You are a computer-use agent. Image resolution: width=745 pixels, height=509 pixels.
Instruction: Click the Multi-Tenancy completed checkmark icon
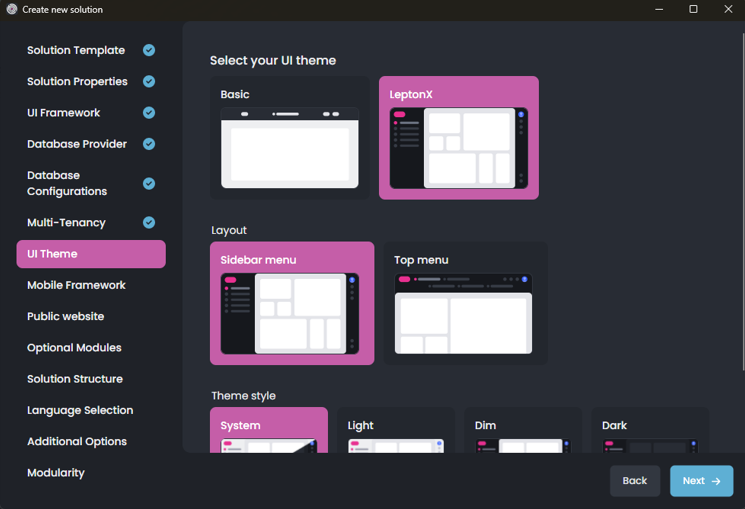(x=149, y=222)
